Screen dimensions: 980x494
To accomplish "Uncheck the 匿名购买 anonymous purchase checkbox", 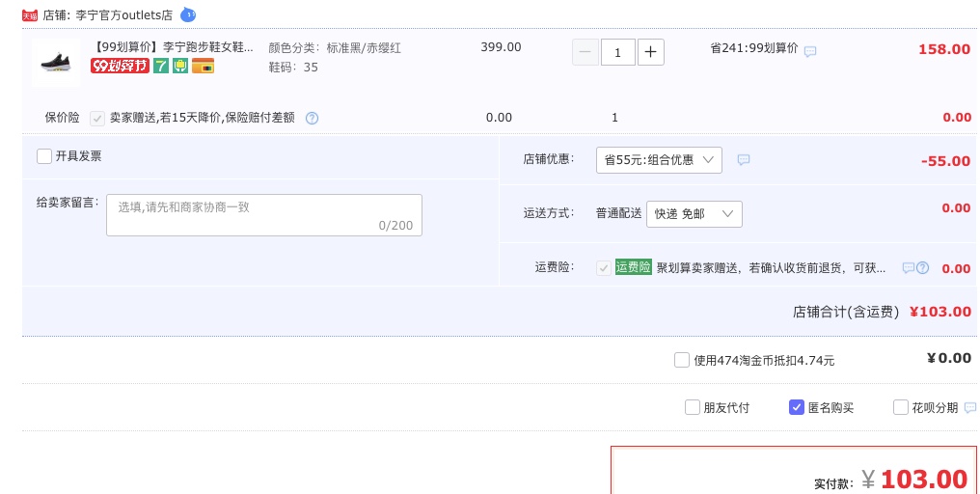I will [x=797, y=408].
